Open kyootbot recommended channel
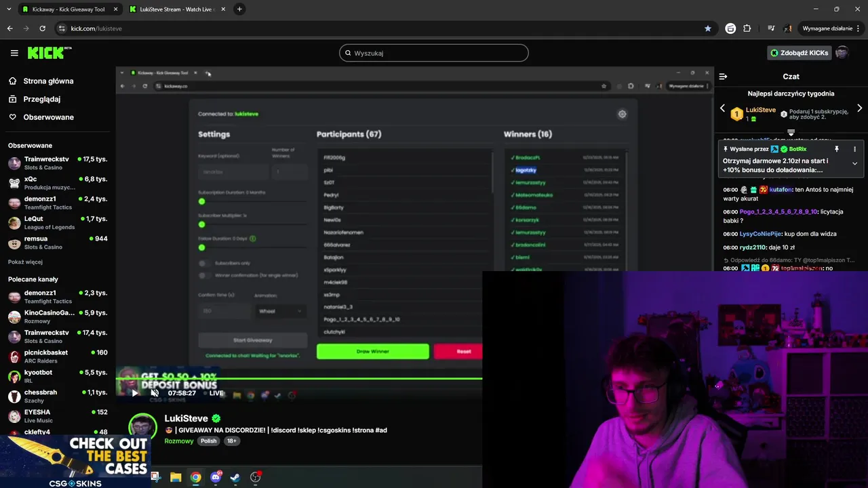Image resolution: width=868 pixels, height=488 pixels. coord(58,376)
